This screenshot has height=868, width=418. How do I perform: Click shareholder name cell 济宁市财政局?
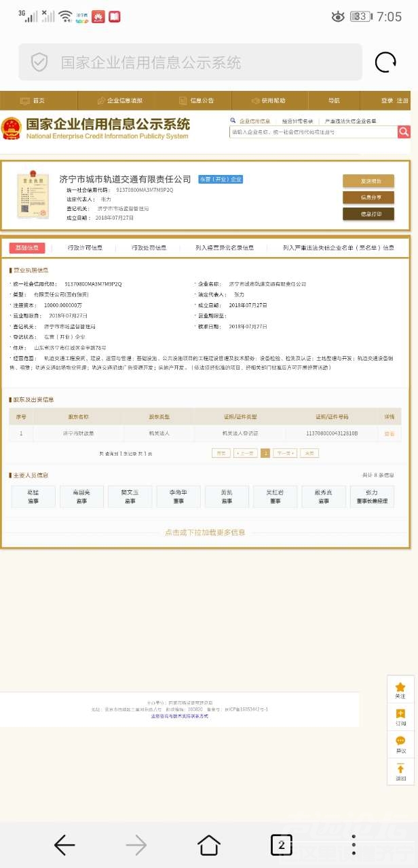pyautogui.click(x=78, y=433)
